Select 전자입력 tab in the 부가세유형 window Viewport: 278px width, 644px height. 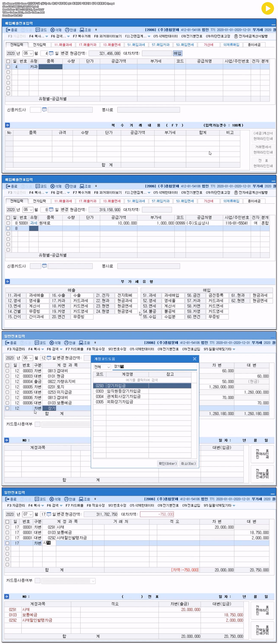(x=39, y=201)
